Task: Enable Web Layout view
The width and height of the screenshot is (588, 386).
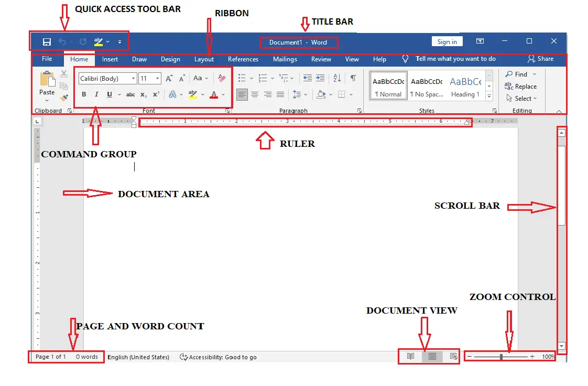Action: tap(453, 356)
